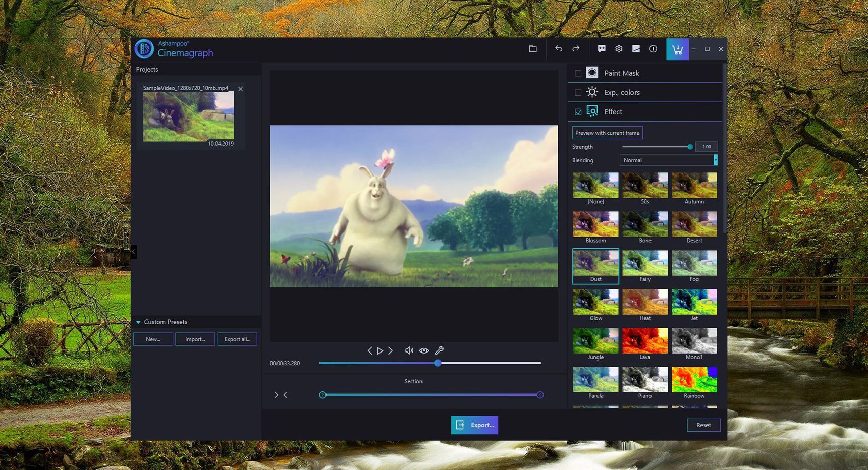Apply the Jungle effect preset
The image size is (868, 470).
click(595, 344)
